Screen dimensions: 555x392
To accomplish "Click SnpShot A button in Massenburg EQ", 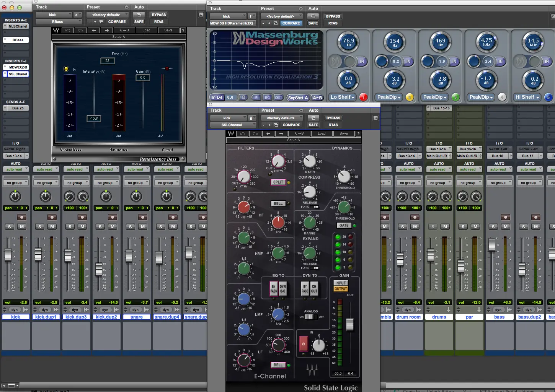I will point(298,98).
